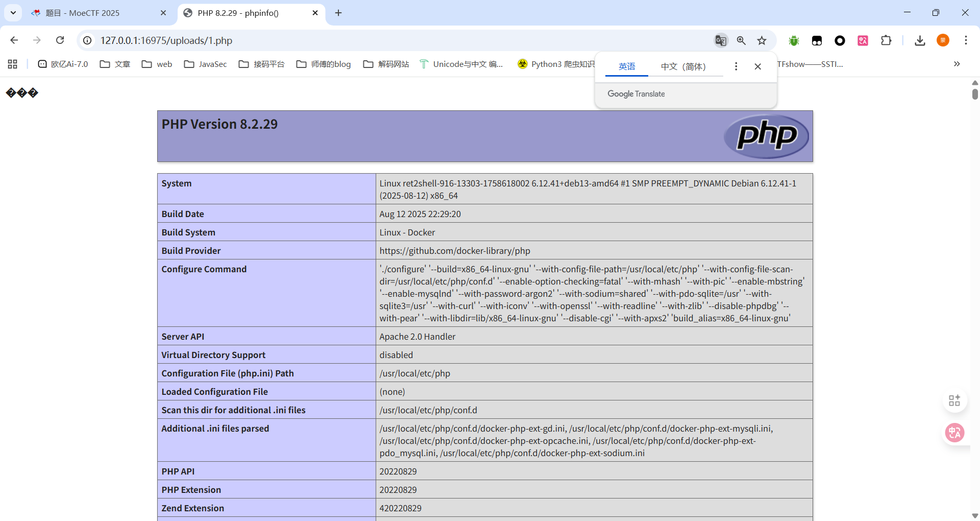Click the vertical page scrollbar thumb
Screen dimensions: 980x521
pyautogui.click(x=975, y=94)
